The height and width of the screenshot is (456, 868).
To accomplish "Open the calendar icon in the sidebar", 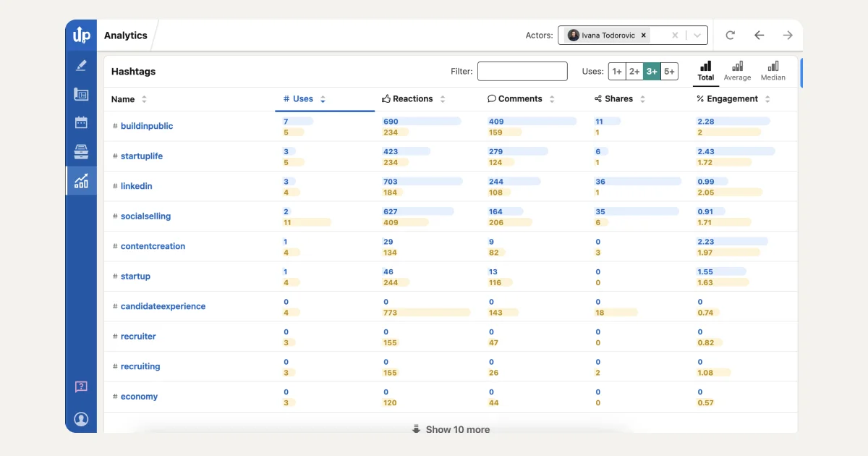I will pyautogui.click(x=80, y=123).
